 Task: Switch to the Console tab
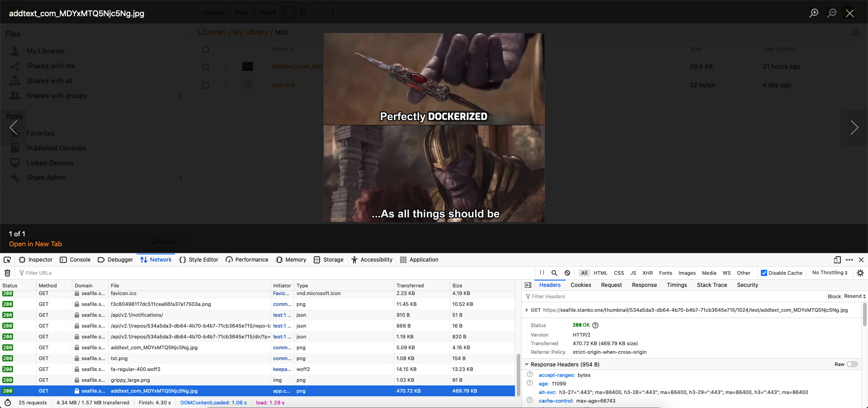pos(75,260)
